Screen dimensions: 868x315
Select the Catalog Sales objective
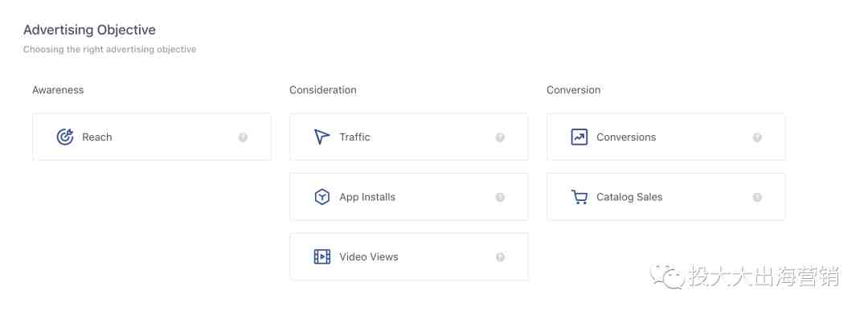tap(666, 197)
